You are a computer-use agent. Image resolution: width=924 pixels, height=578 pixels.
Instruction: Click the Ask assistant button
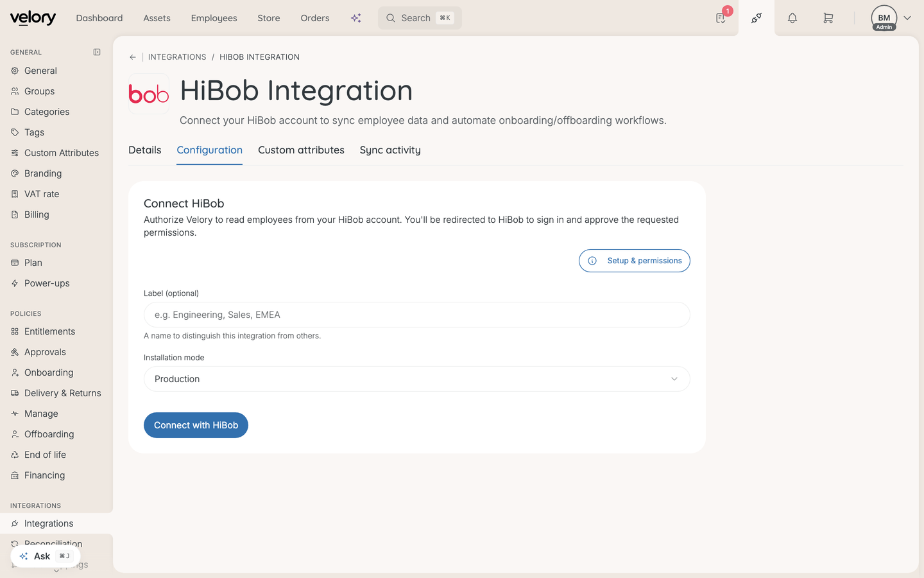pos(46,556)
